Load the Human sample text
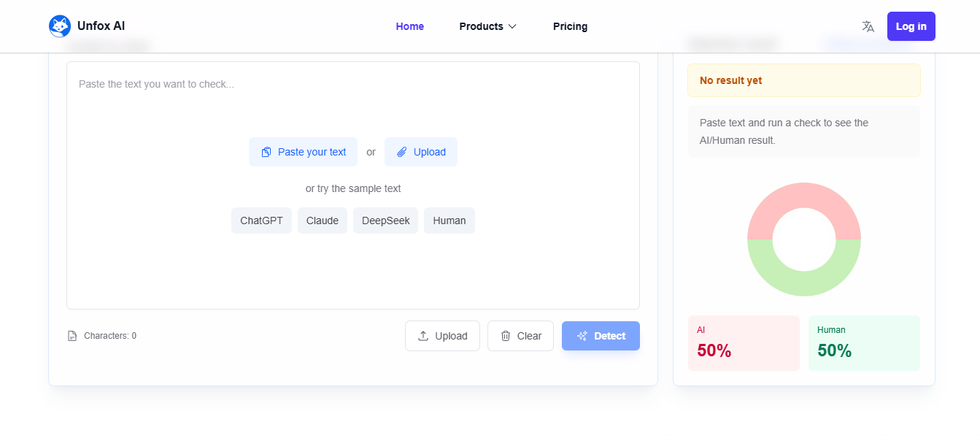Viewport: 980px width, 441px height. [x=450, y=220]
